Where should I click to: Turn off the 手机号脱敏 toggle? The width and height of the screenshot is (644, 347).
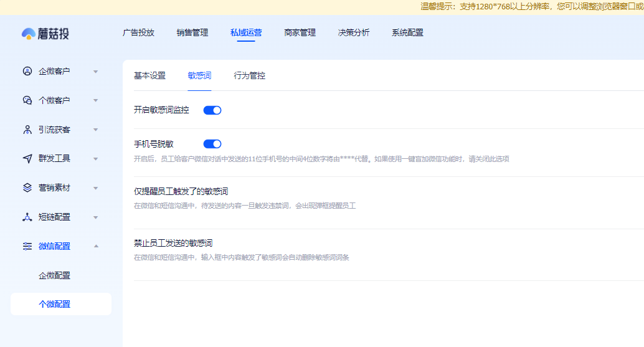[x=212, y=144]
